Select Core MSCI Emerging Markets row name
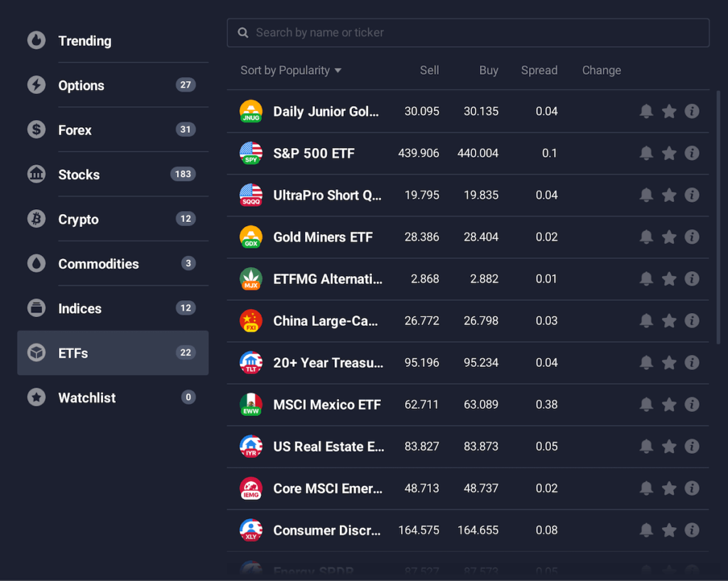 [328, 489]
